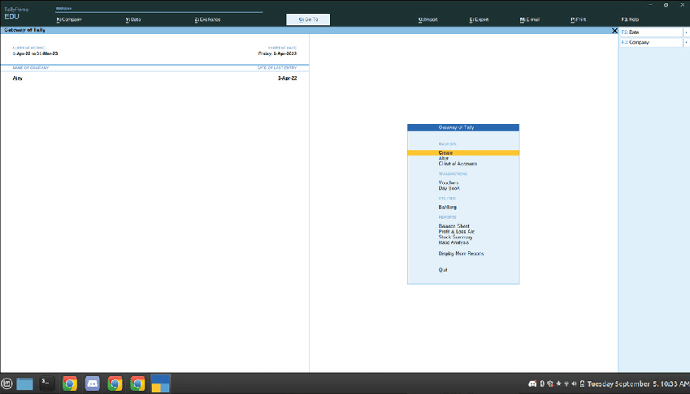Click the current date Friday value
The image size is (690, 394).
(x=277, y=53)
